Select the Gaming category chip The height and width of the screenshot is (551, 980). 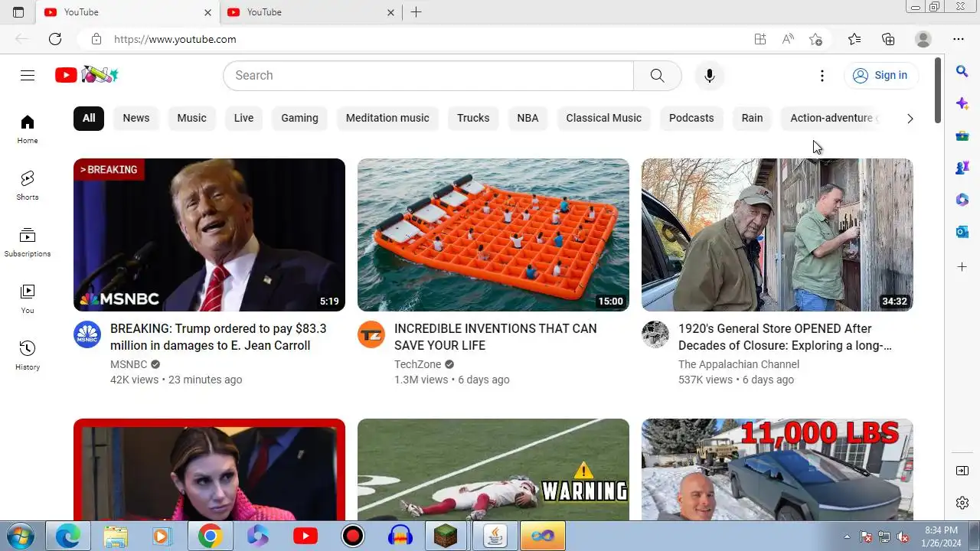point(299,118)
